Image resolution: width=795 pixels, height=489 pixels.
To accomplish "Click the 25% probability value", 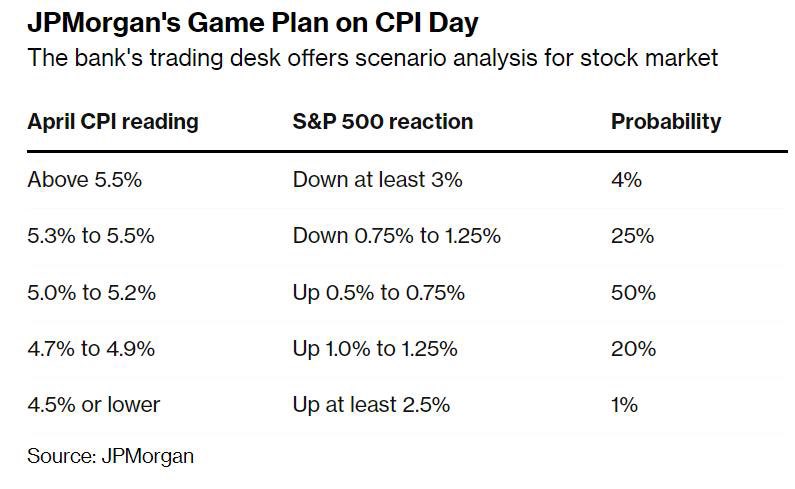I will pyautogui.click(x=632, y=236).
